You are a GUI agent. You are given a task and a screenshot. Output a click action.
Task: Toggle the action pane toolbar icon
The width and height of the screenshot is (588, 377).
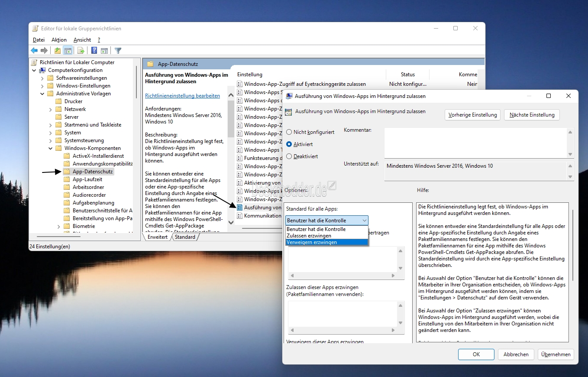click(x=104, y=51)
